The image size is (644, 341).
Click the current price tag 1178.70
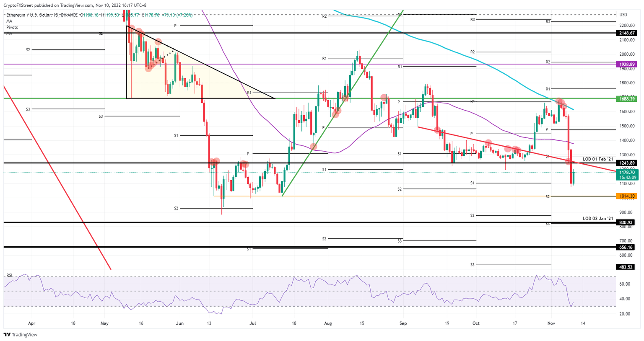pos(628,171)
